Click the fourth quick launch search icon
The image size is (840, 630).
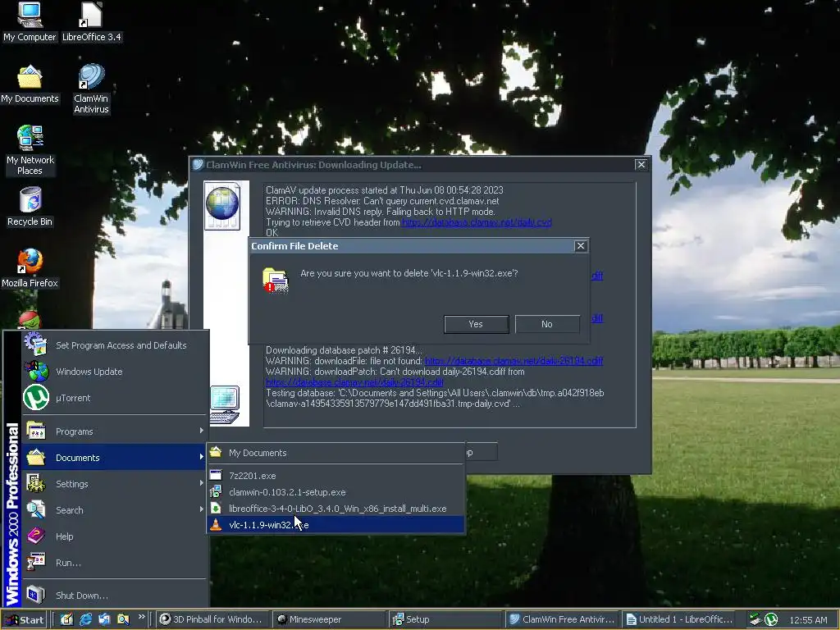coord(123,619)
